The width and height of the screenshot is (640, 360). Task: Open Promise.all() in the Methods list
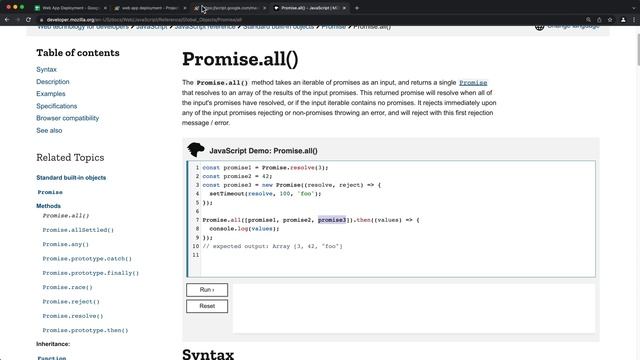pyautogui.click(x=66, y=216)
